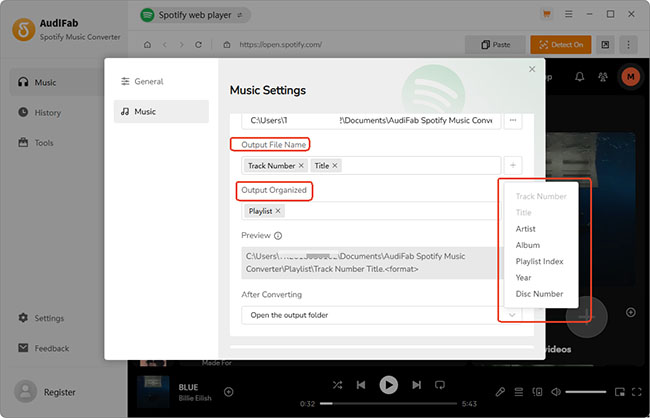Toggle repeat in the Spotify player
Viewport: 650px width, 418px height.
[439, 385]
